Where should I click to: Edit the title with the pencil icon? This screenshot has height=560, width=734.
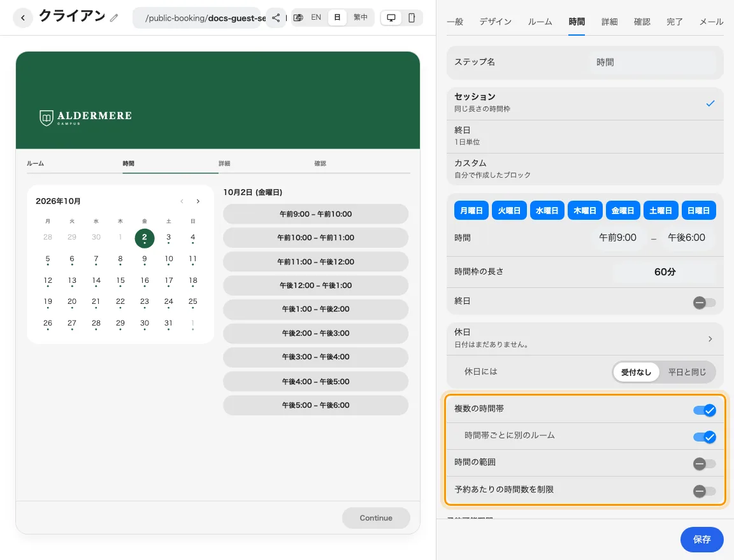tap(114, 18)
